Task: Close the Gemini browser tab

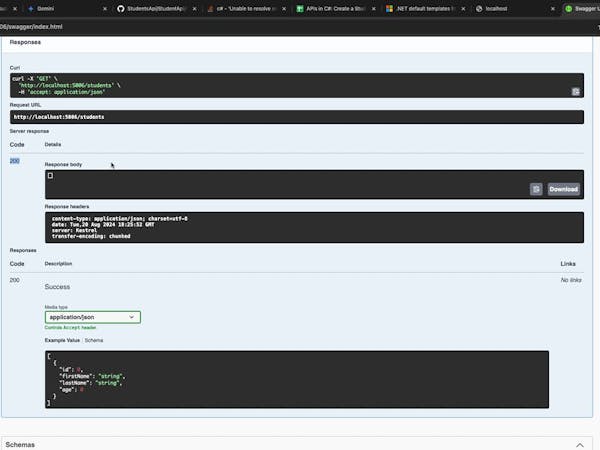Action: pyautogui.click(x=105, y=8)
